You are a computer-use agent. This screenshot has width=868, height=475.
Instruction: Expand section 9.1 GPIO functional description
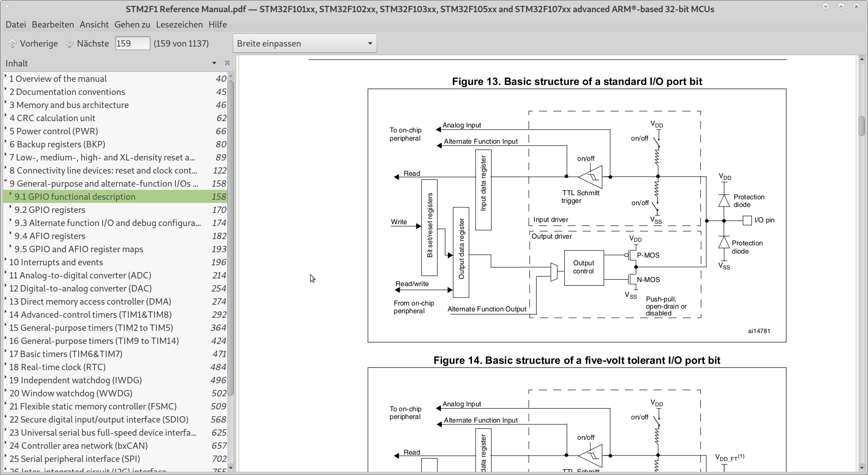click(x=11, y=195)
